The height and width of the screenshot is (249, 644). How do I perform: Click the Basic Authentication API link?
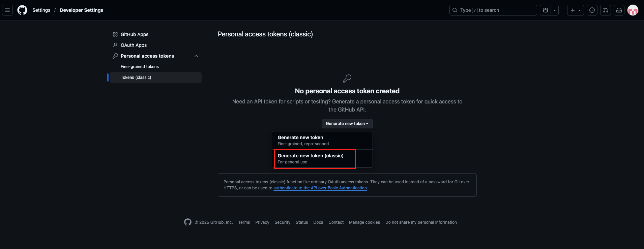pos(320,188)
